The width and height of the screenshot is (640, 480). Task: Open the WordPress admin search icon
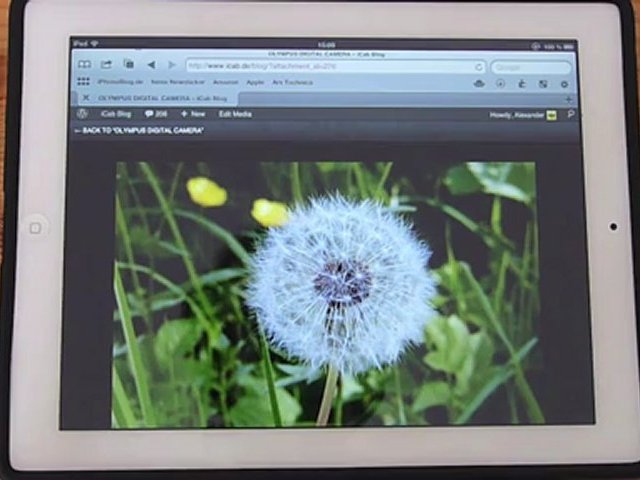(x=571, y=114)
